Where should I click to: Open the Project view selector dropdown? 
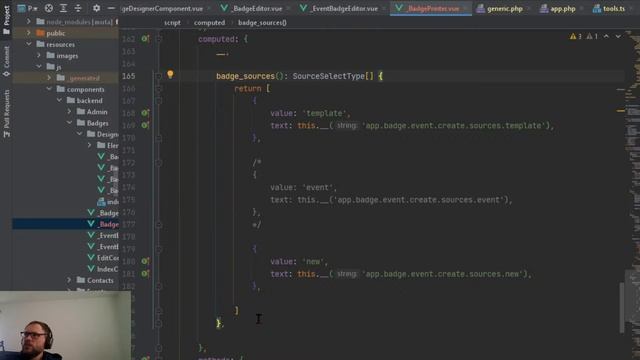click(27, 8)
